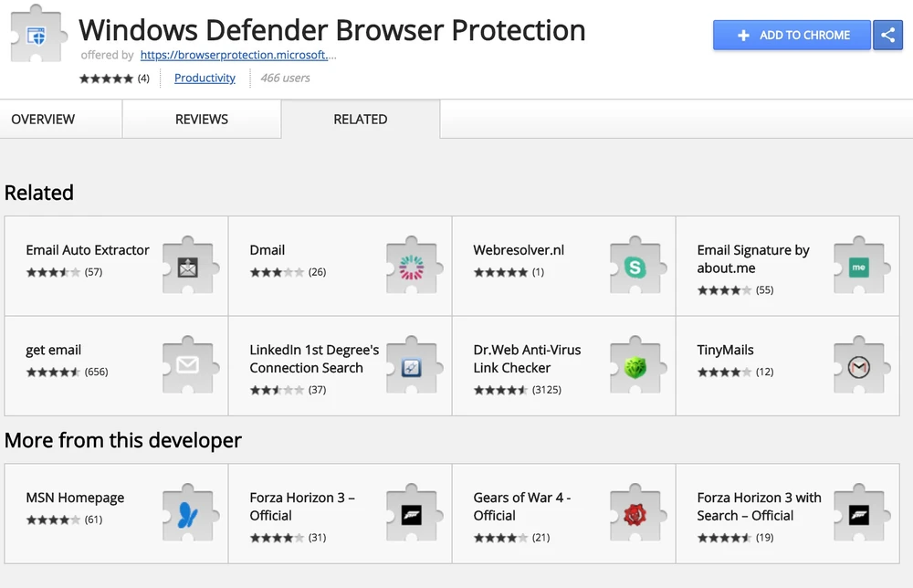This screenshot has height=588, width=913.
Task: Select the Webresolver.nl Skype-style icon
Action: 635,268
